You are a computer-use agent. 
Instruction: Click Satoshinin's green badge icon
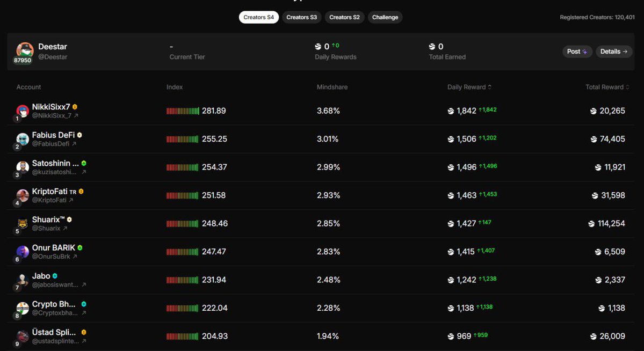coord(84,163)
